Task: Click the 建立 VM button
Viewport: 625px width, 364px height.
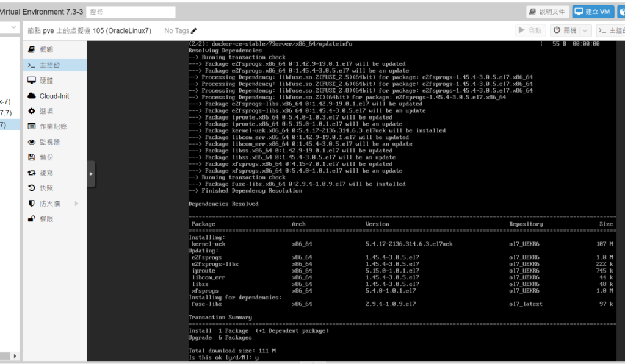Action: [x=593, y=12]
